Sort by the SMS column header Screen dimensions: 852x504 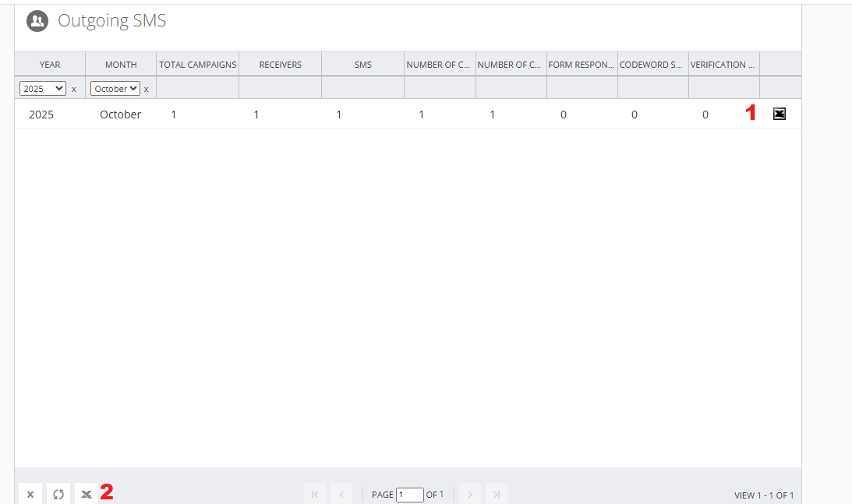click(x=363, y=65)
